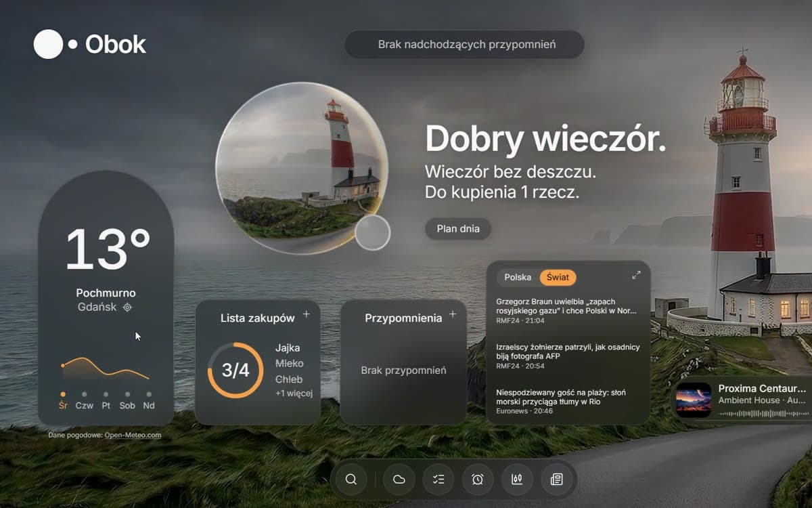
Task: Expand the news widget to fullscreen
Action: pos(636,275)
